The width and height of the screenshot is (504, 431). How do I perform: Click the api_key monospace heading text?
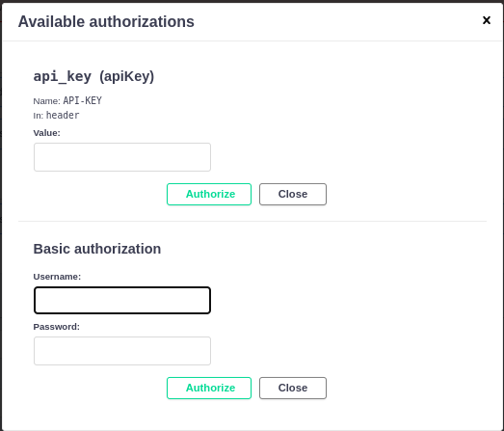coord(63,77)
